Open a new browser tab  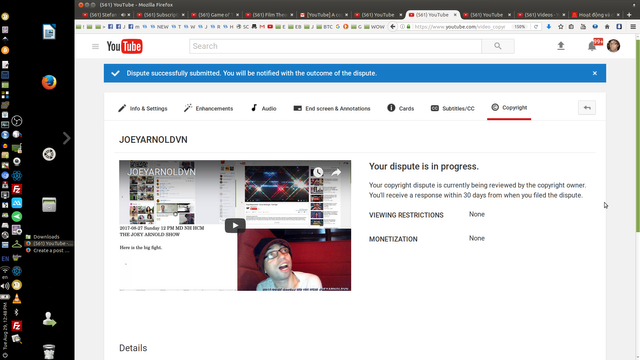pyautogui.click(x=629, y=15)
